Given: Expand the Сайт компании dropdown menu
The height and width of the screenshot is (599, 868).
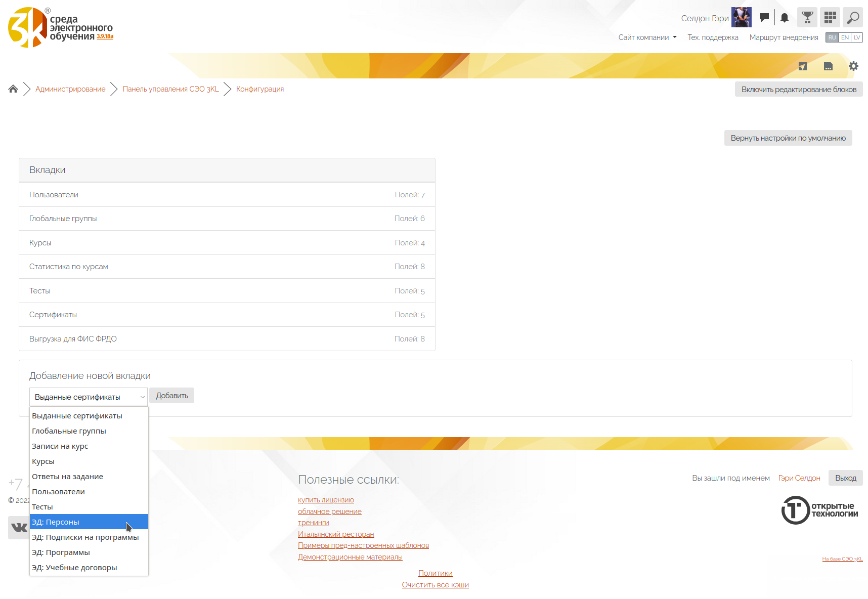Looking at the screenshot, I should [x=647, y=37].
